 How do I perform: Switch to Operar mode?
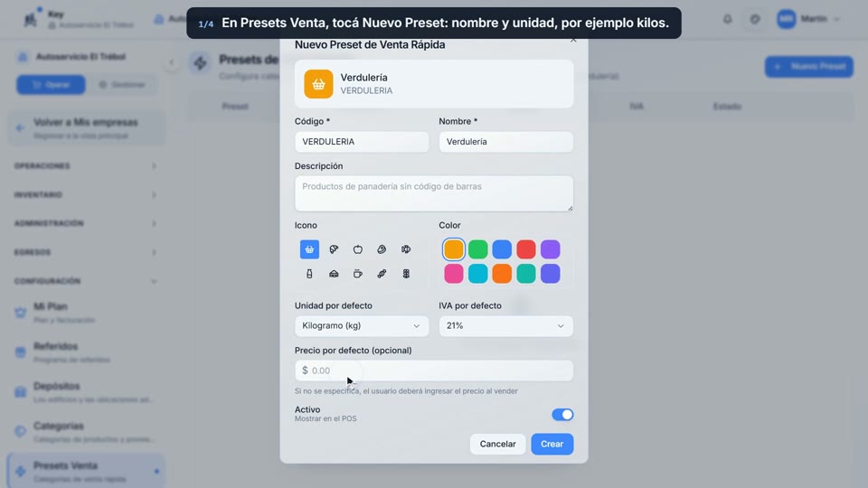click(51, 85)
